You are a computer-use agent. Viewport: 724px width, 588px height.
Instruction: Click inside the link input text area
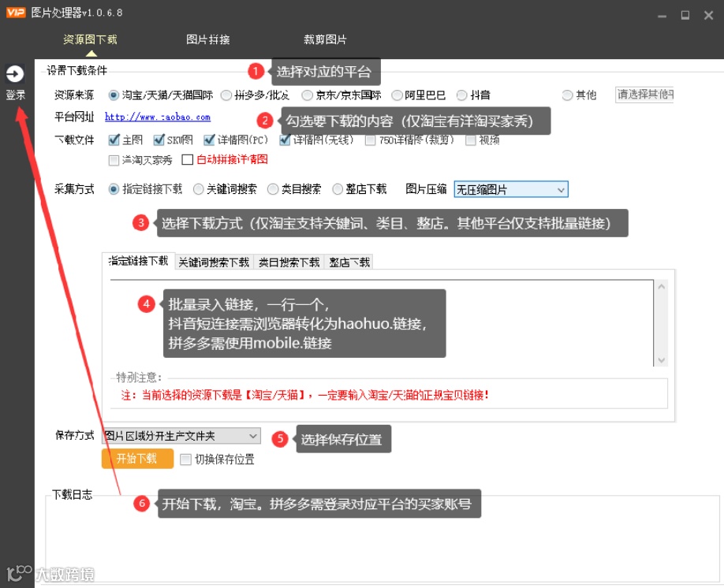click(382, 323)
